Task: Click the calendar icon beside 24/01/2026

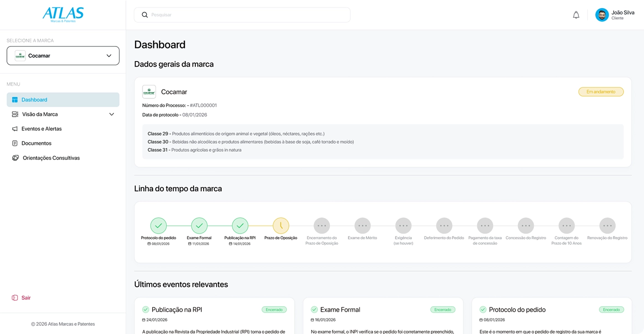Action: tap(144, 320)
